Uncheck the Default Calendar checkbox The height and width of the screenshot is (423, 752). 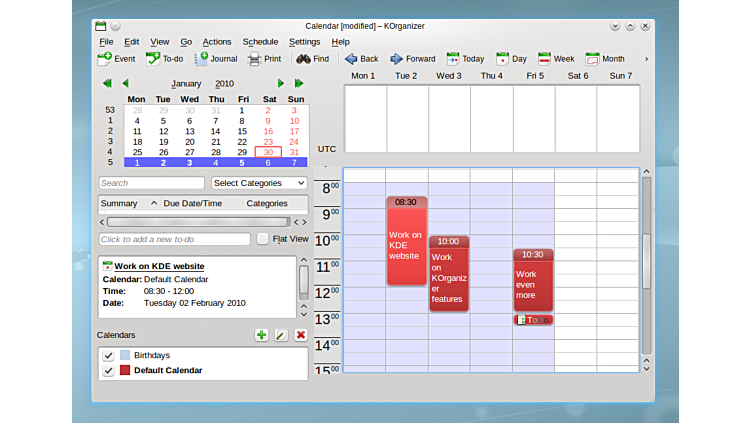coord(108,370)
